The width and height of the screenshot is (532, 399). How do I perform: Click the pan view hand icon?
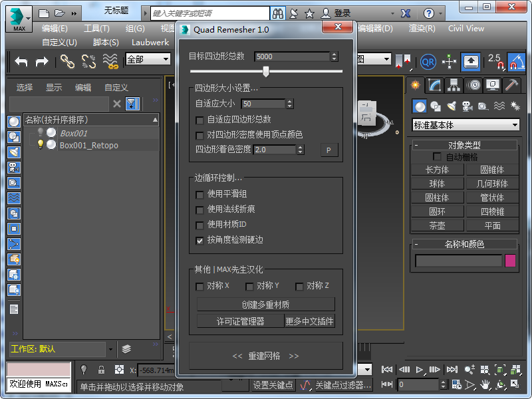485,385
